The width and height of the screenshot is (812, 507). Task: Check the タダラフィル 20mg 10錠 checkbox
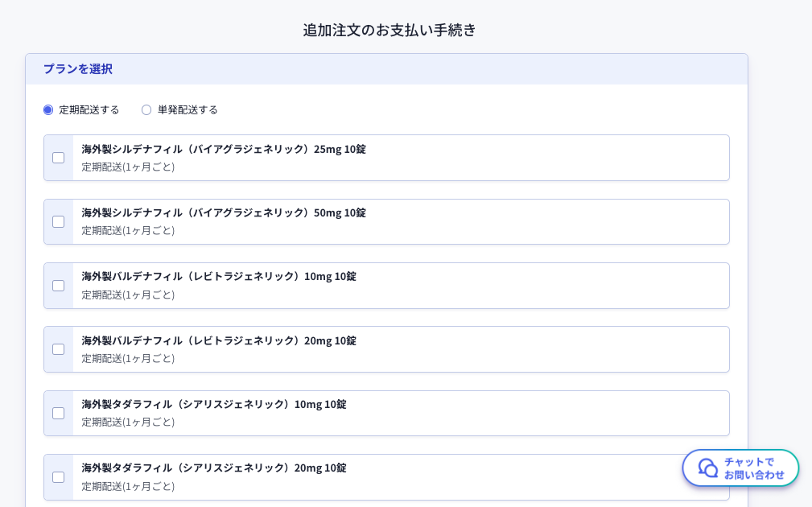pyautogui.click(x=59, y=477)
